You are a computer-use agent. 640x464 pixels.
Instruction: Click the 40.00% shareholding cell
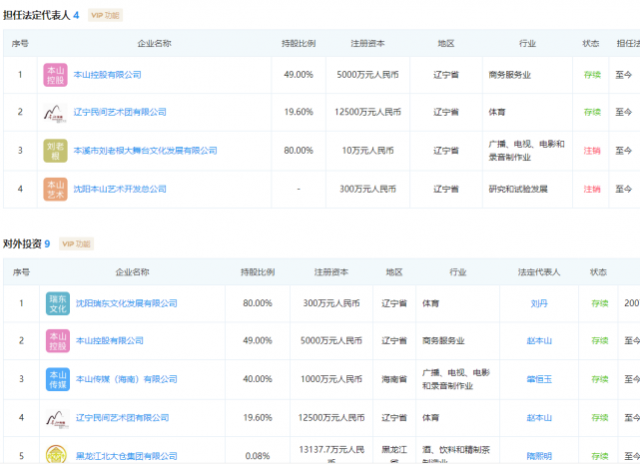point(257,379)
